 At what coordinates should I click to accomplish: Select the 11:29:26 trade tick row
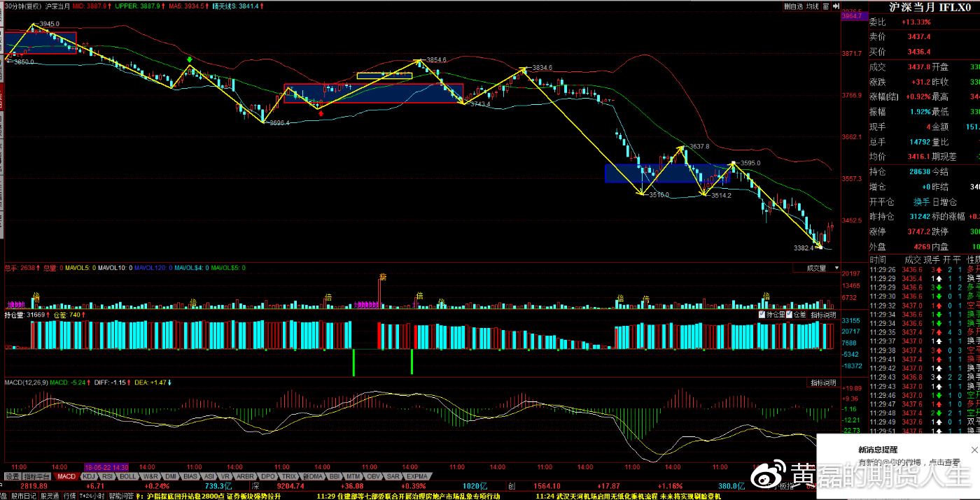[924, 269]
